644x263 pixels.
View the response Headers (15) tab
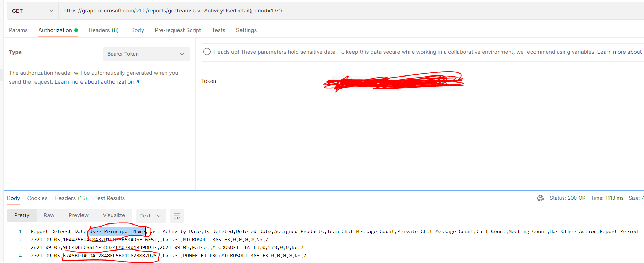71,198
